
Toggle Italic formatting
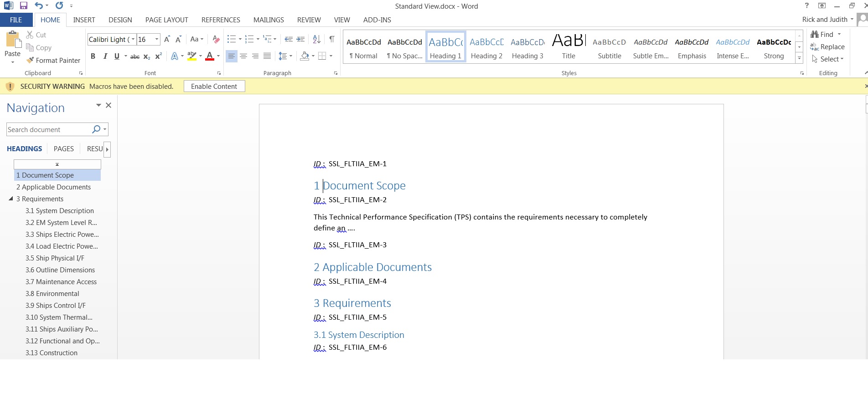point(105,56)
